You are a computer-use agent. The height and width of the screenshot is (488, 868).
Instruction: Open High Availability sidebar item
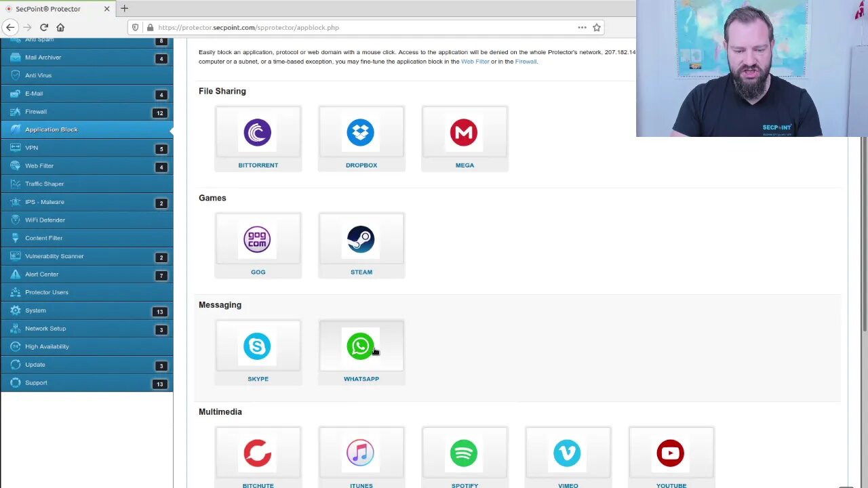click(86, 346)
